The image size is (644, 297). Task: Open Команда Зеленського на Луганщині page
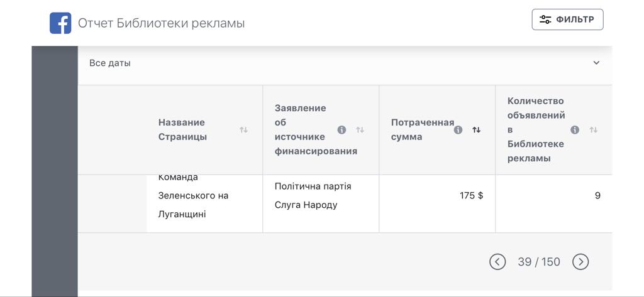coord(193,196)
